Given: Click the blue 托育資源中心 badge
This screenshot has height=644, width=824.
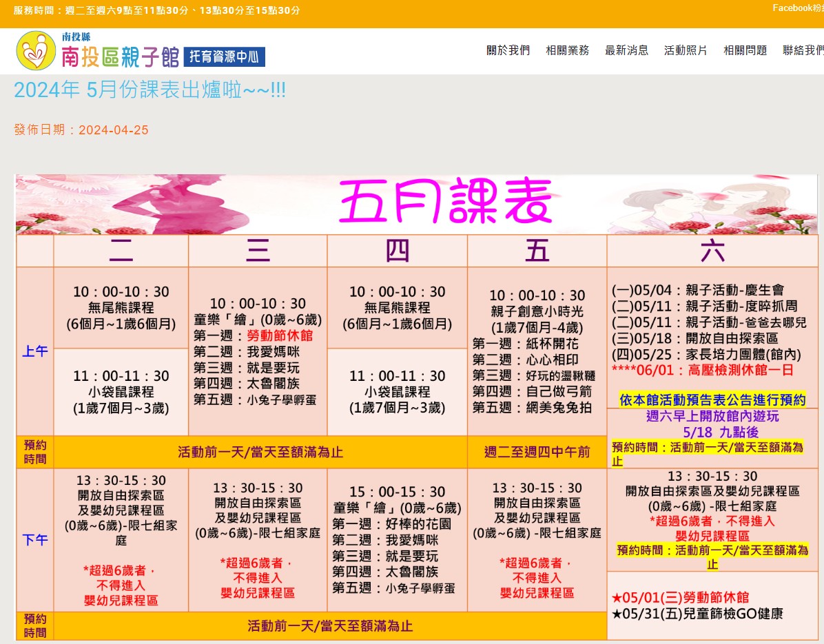Looking at the screenshot, I should pos(225,56).
